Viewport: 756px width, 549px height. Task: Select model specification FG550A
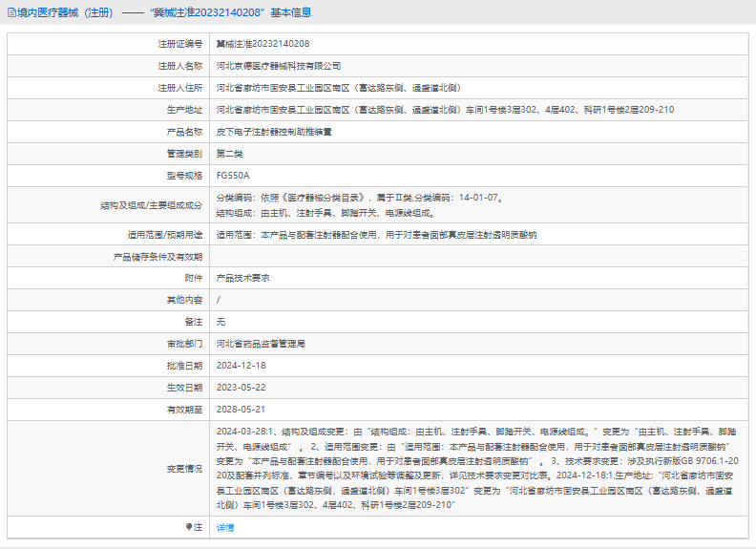coord(233,176)
